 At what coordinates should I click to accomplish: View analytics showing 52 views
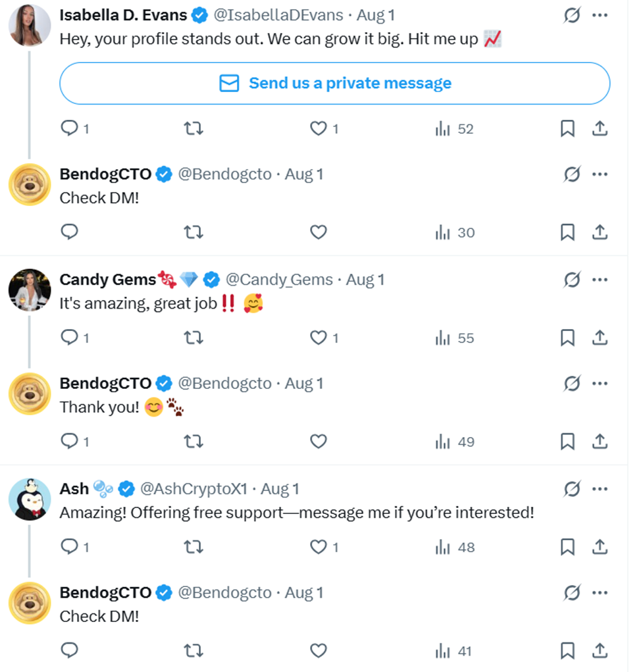click(x=454, y=128)
